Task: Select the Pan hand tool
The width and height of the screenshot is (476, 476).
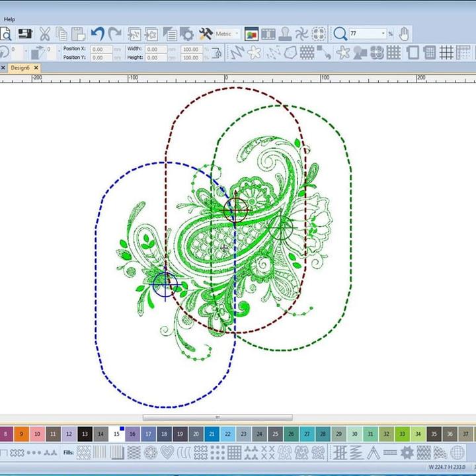Action: point(404,34)
